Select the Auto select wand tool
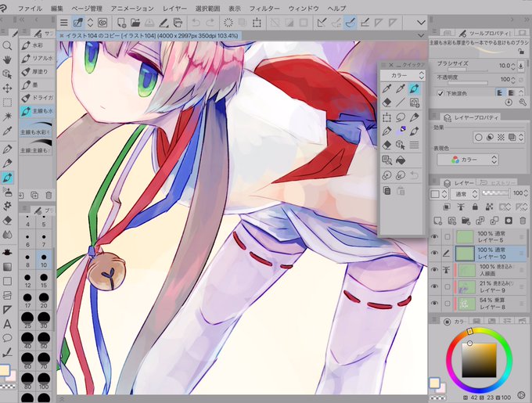This screenshot has height=403, width=532. pos(7,117)
